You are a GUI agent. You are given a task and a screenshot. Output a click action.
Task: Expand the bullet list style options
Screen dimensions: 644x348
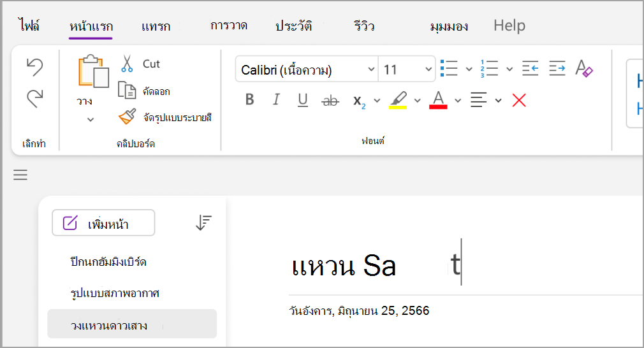point(469,69)
